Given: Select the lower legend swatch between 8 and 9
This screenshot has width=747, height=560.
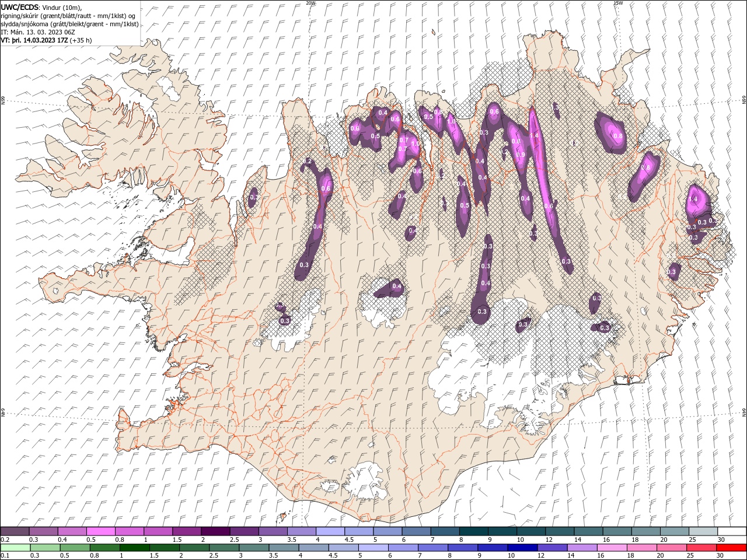Looking at the screenshot, I should [462, 548].
